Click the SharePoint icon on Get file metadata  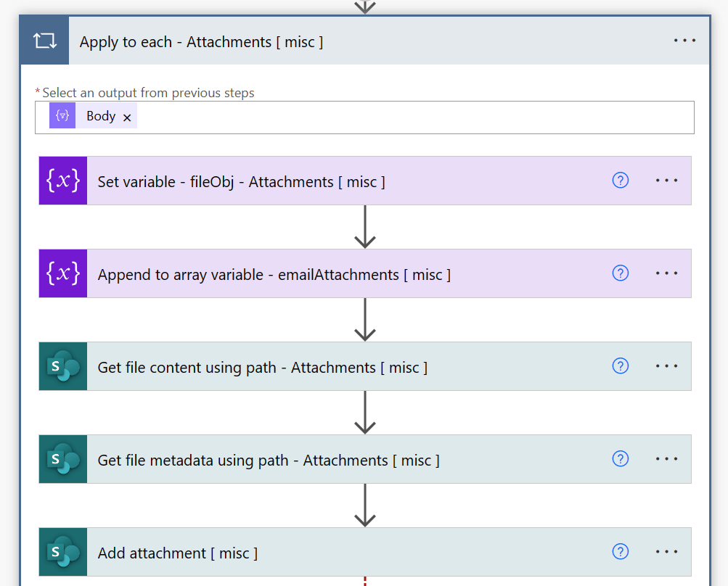(x=62, y=459)
